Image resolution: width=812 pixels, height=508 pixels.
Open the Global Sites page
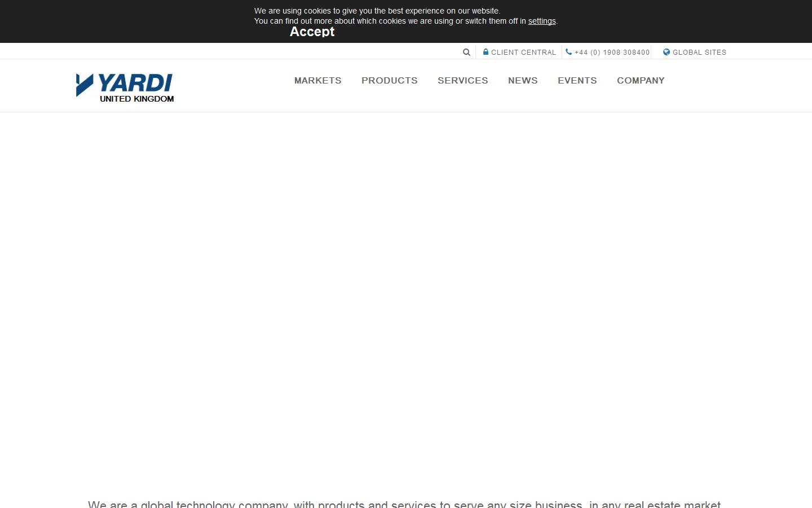click(699, 52)
